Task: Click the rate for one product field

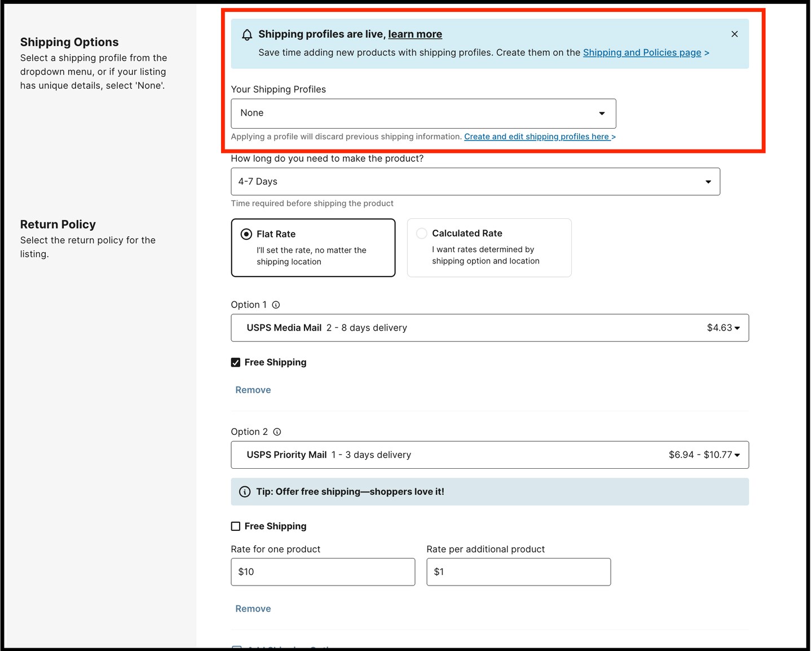Action: (x=323, y=571)
